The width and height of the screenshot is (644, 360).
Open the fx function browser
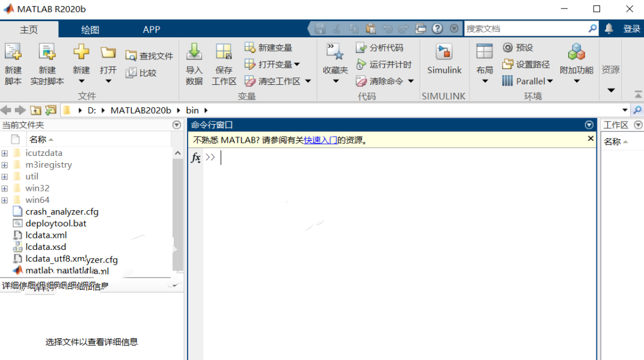(196, 157)
